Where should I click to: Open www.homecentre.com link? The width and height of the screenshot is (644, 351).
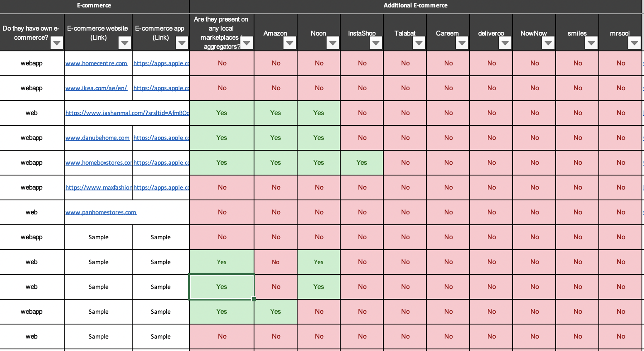pos(96,63)
